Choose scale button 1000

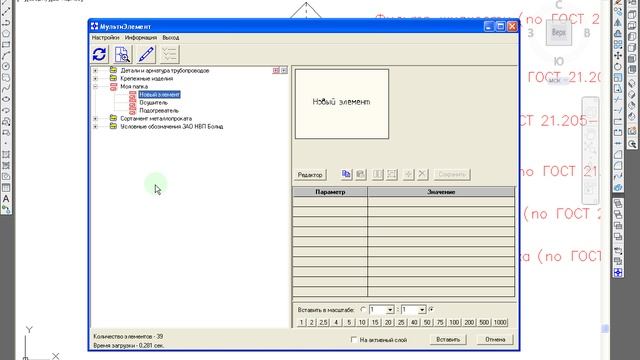(500, 322)
